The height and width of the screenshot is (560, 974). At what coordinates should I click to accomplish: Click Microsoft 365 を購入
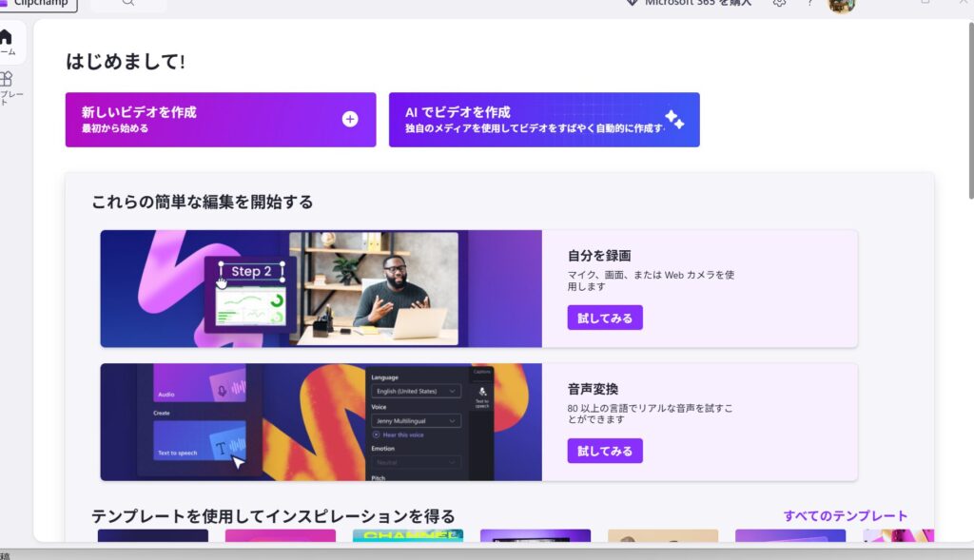click(694, 3)
